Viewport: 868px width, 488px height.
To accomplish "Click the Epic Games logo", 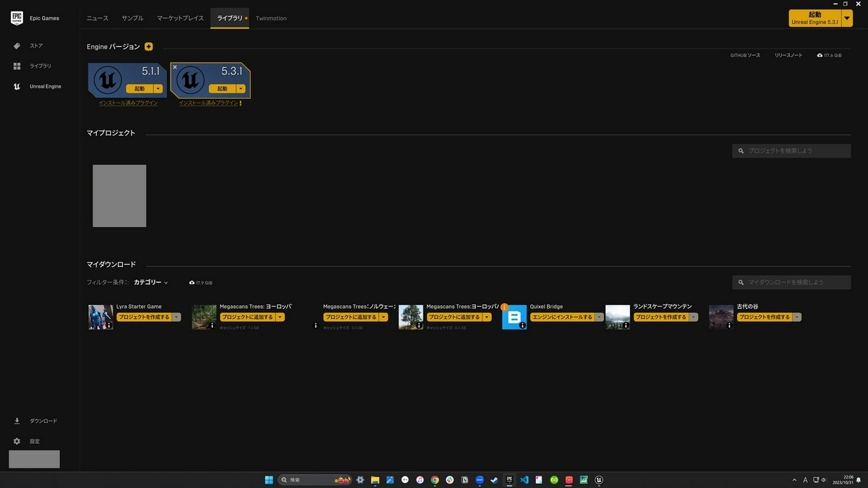I will [17, 18].
